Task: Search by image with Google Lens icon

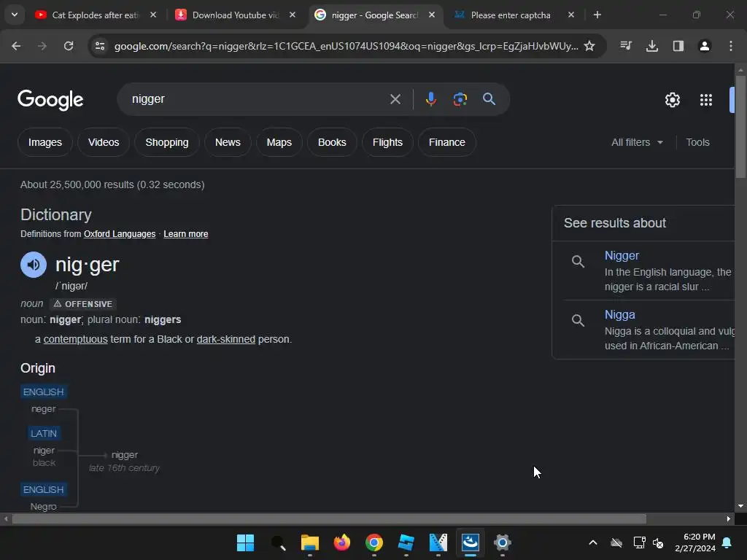Action: point(460,99)
